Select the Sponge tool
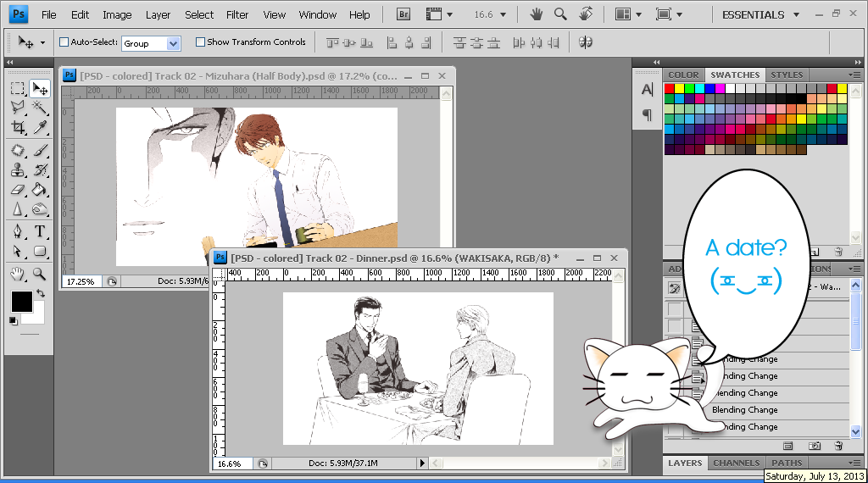The image size is (868, 483). (x=40, y=209)
